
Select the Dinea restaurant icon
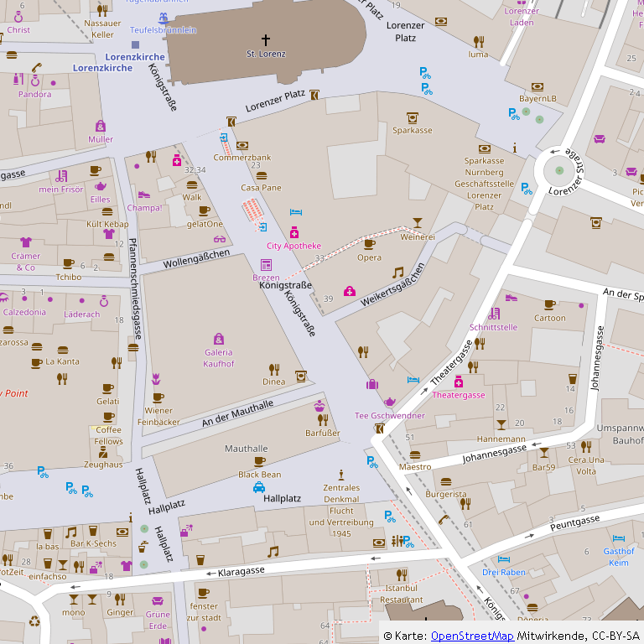(x=274, y=369)
